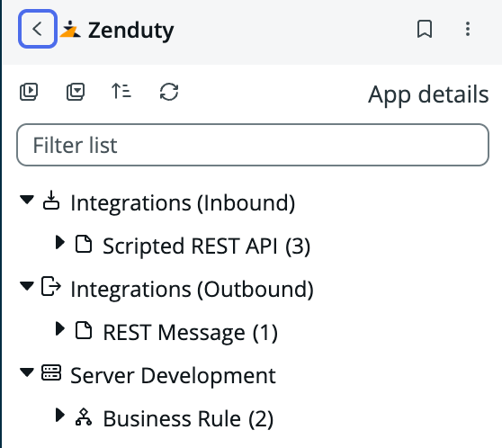
Task: Collapse the Server Development section
Action: pos(27,372)
